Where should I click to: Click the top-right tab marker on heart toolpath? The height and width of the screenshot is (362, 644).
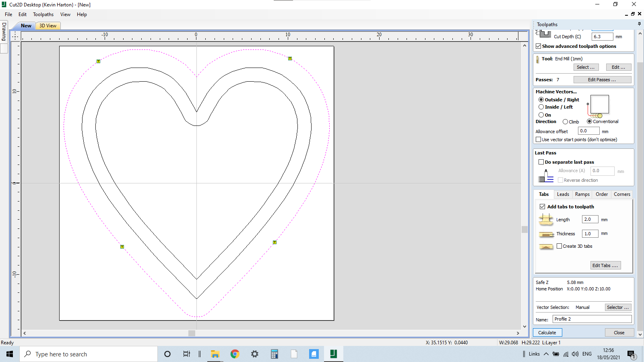coord(290,59)
